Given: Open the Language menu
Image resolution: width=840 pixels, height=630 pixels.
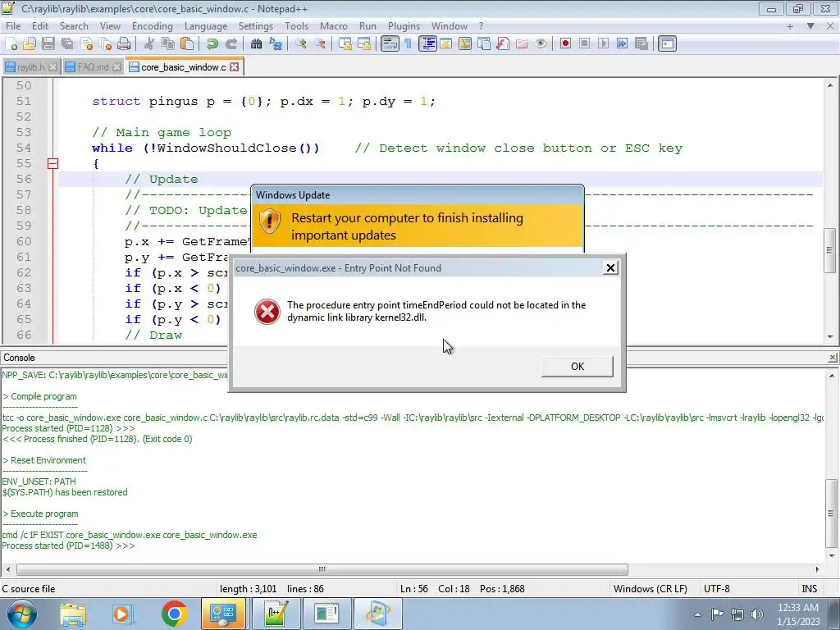Looking at the screenshot, I should click(206, 26).
